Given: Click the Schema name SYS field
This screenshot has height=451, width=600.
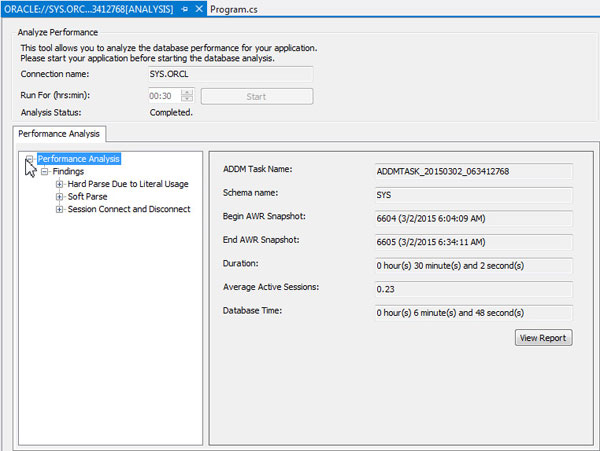Looking at the screenshot, I should coord(474,195).
